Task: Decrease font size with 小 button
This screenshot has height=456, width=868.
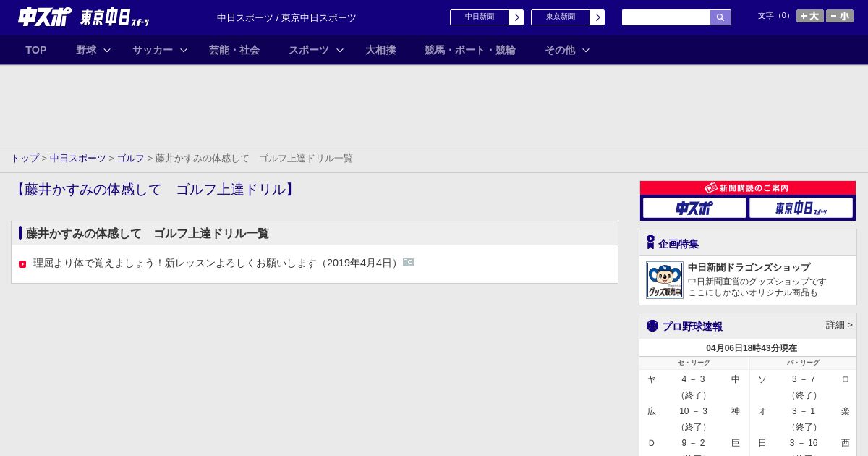Action: coord(840,16)
